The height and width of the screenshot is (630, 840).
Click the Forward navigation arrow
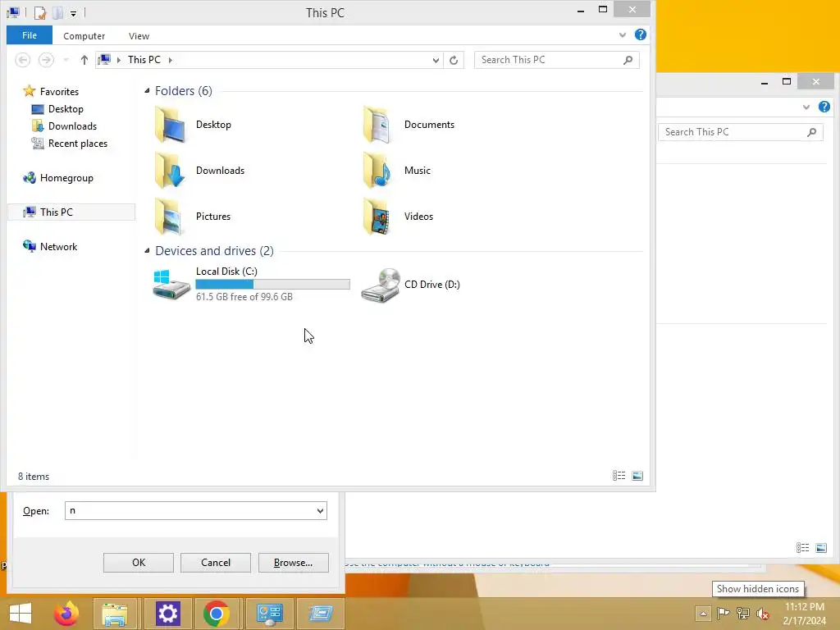(x=46, y=60)
